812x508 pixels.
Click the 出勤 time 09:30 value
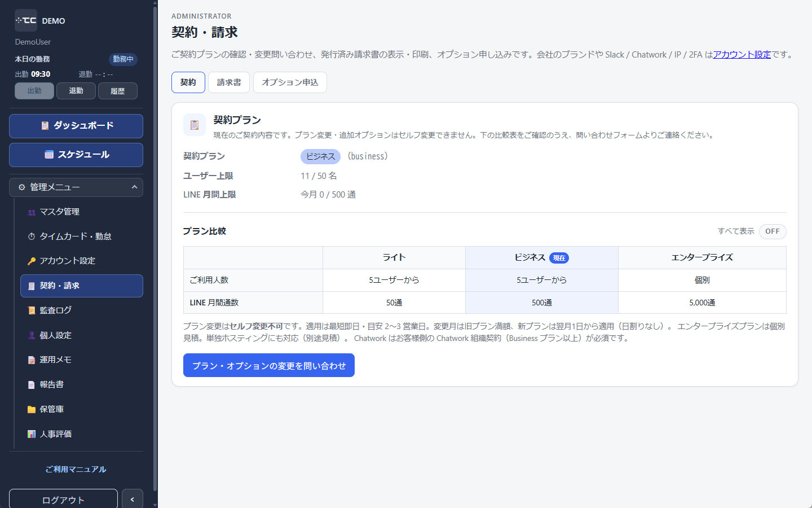41,74
